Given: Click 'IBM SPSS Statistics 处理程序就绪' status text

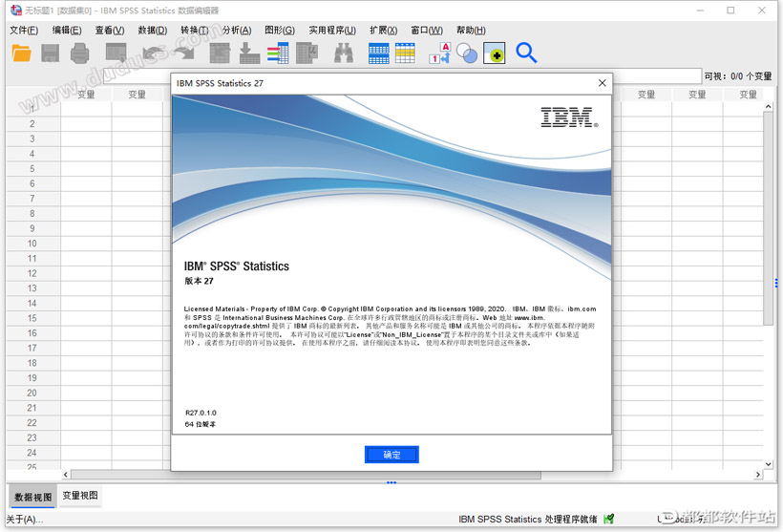Looking at the screenshot, I should click(527, 520).
